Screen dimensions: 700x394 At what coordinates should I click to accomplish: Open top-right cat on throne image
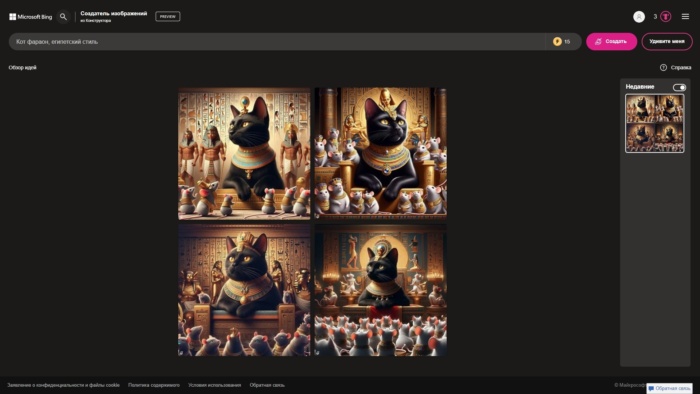[380, 154]
